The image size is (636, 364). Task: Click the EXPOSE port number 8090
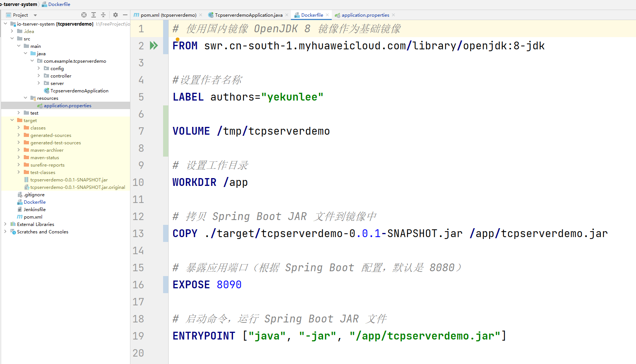(x=229, y=285)
